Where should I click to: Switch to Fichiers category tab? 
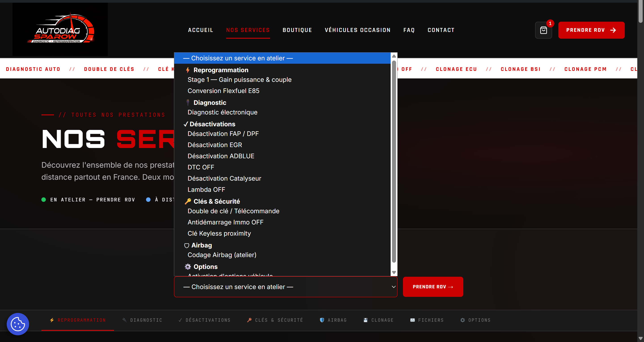[x=427, y=320]
